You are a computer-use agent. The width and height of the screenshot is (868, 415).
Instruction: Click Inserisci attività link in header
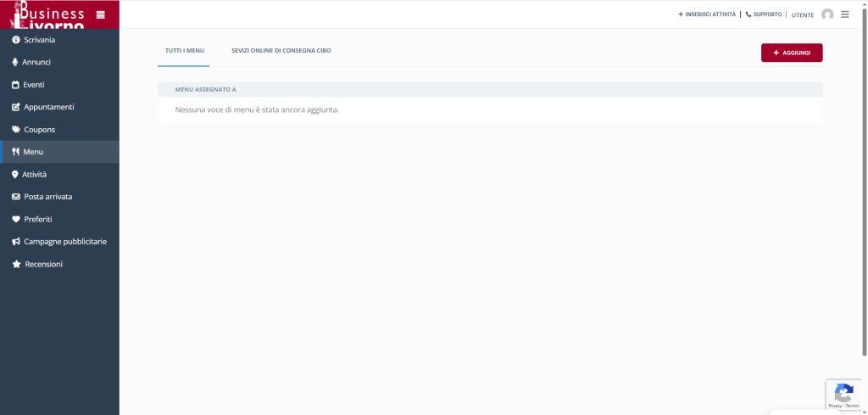pos(707,14)
